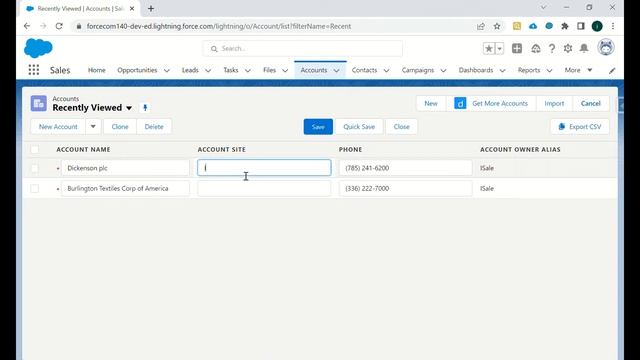Open the More navigation menu
Viewport: 640px width, 360px height.
(x=578, y=70)
